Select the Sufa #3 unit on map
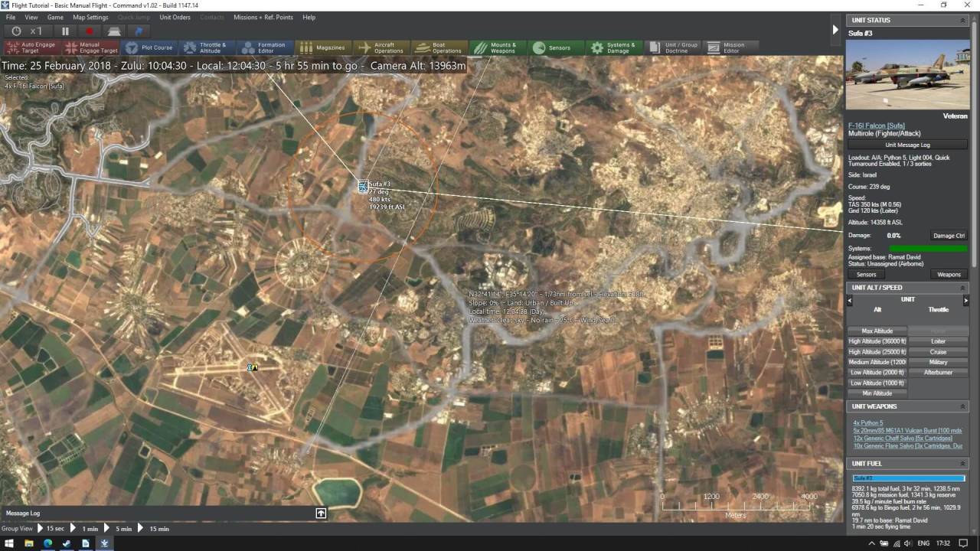This screenshot has width=980, height=551. point(363,186)
